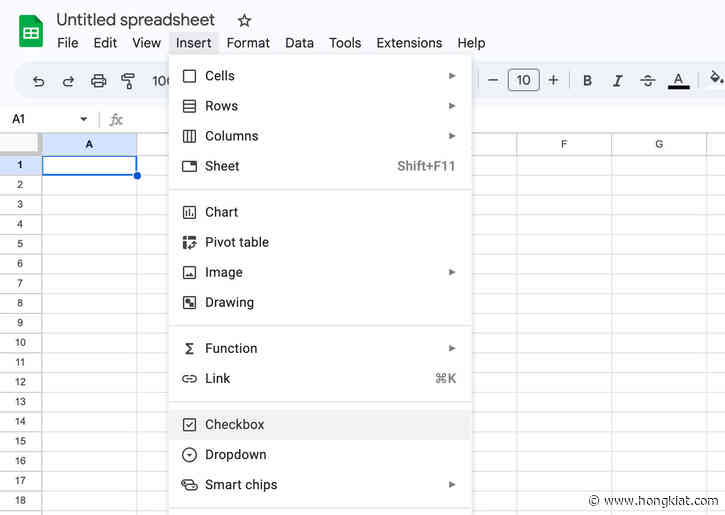
Task: Close the Insert menu
Action: 193,43
